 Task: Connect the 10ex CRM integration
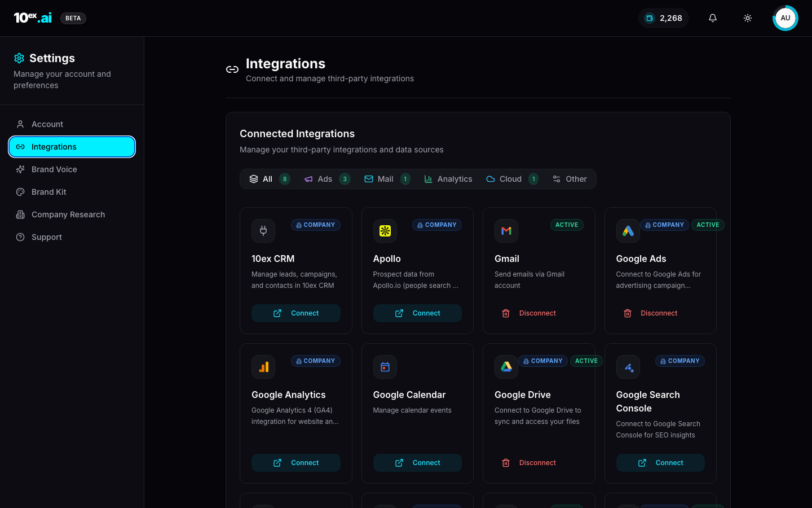pos(296,313)
